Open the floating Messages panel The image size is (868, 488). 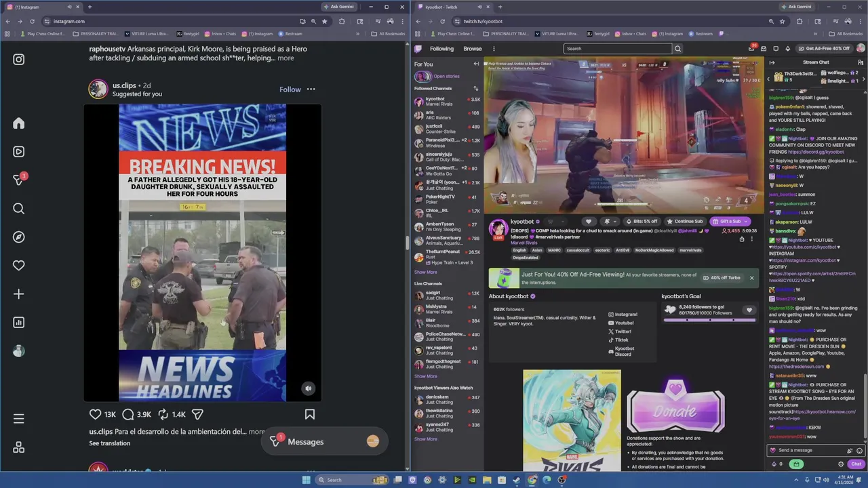[324, 442]
